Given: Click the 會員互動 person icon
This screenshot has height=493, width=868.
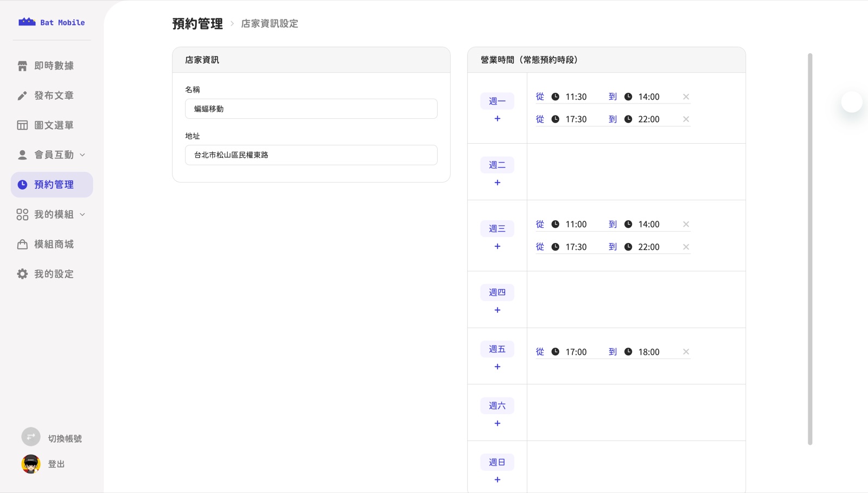Looking at the screenshot, I should coord(22,155).
